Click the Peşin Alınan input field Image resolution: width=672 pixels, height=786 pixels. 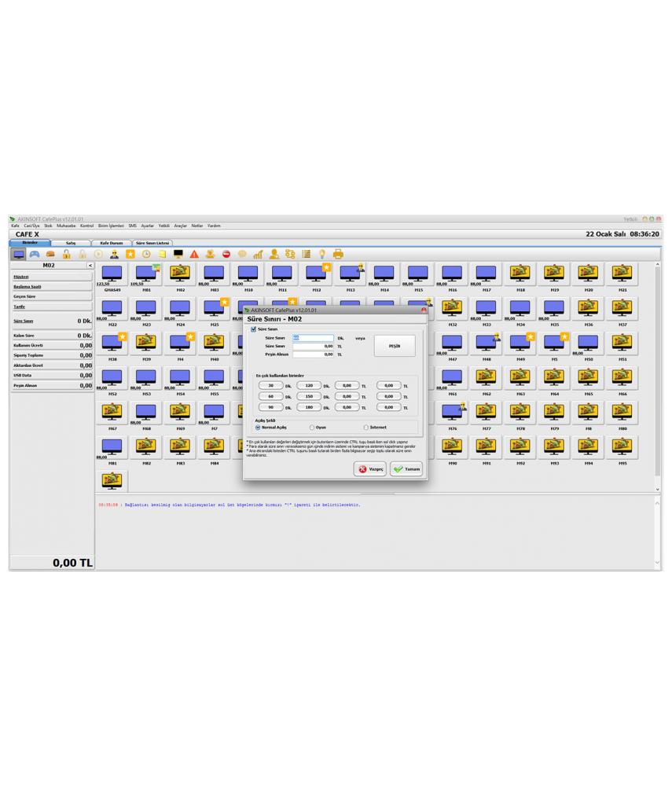313,354
